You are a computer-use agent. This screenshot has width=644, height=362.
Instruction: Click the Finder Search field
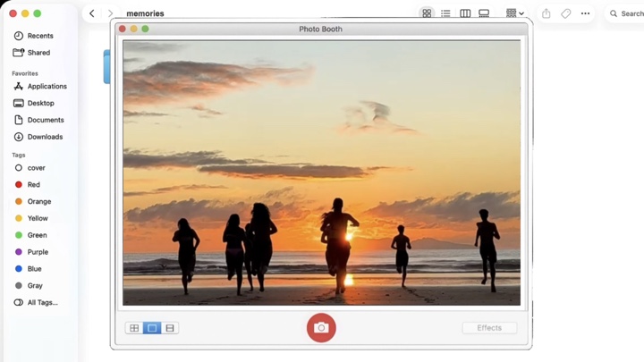(625, 13)
